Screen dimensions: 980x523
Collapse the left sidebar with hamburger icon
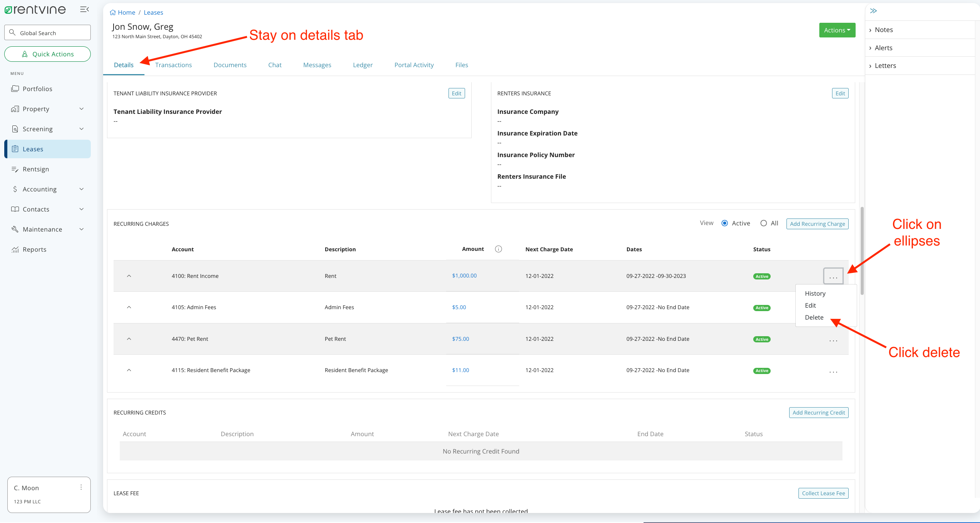tap(84, 9)
